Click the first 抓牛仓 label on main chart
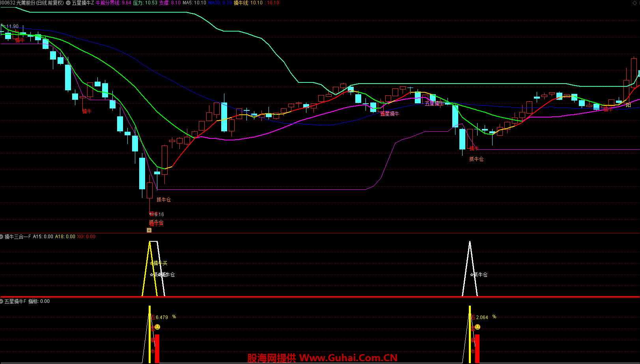 pyautogui.click(x=164, y=200)
